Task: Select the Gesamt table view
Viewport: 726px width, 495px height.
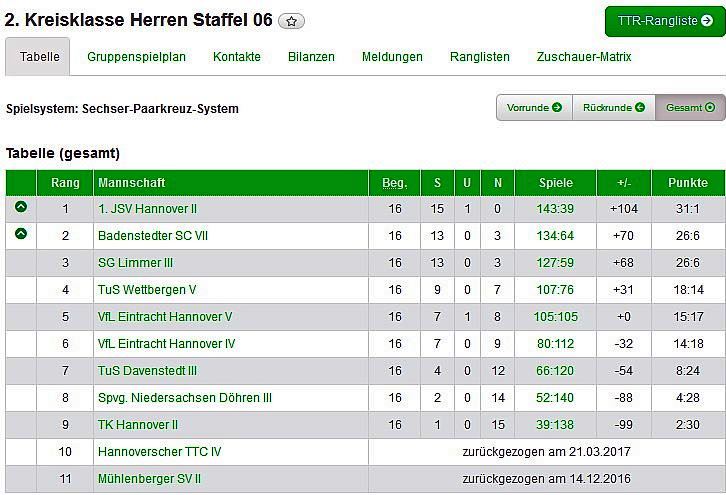Action: pos(690,107)
